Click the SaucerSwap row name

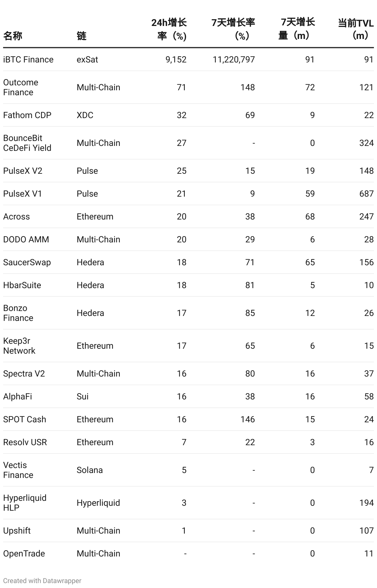27,262
